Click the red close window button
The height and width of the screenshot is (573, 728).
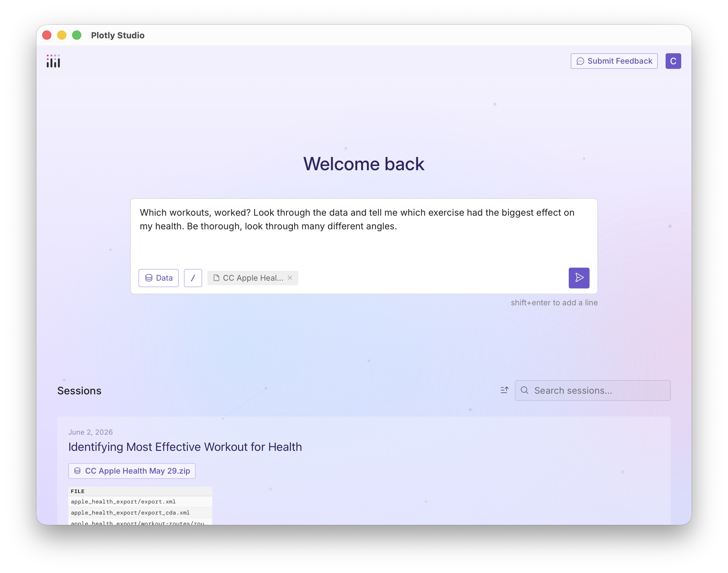(x=47, y=35)
